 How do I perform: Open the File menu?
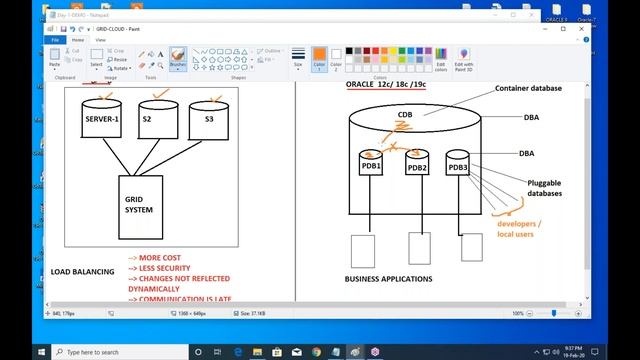(56, 40)
